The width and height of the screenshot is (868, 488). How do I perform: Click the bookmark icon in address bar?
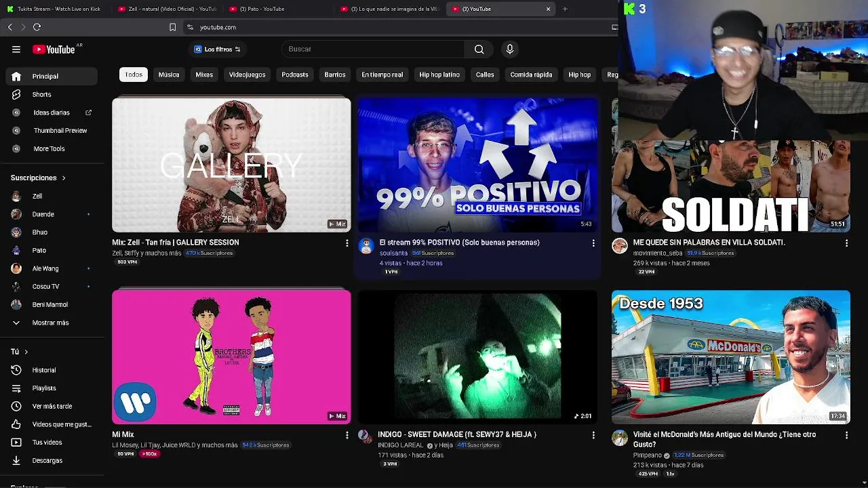(172, 27)
